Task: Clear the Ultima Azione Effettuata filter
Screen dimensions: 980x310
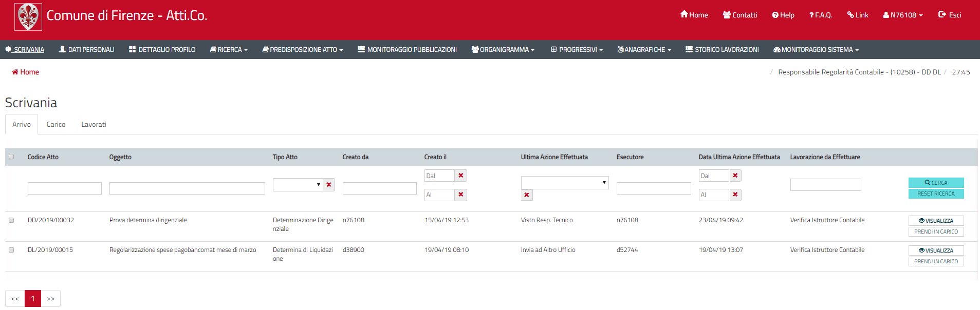Action: coord(527,195)
